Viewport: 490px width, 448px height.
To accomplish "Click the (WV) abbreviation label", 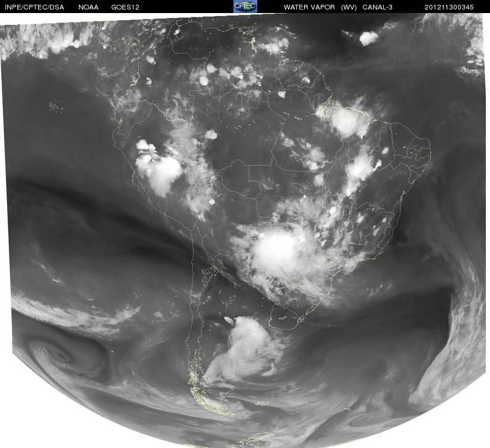I will coord(349,7).
